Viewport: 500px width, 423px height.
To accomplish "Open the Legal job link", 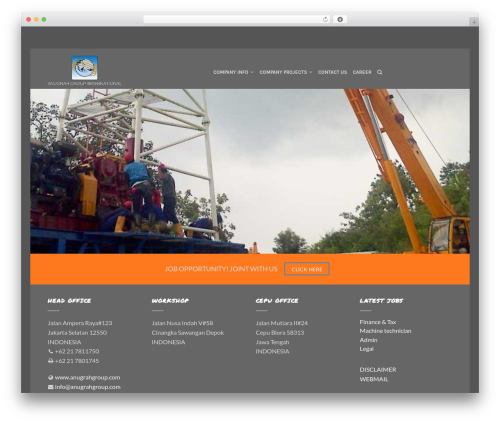I will (x=366, y=349).
